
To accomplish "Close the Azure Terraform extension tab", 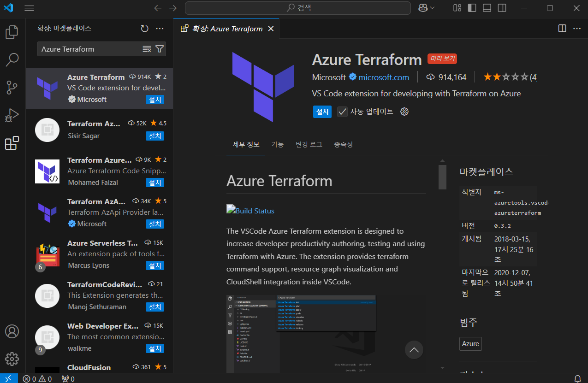I will click(x=271, y=29).
